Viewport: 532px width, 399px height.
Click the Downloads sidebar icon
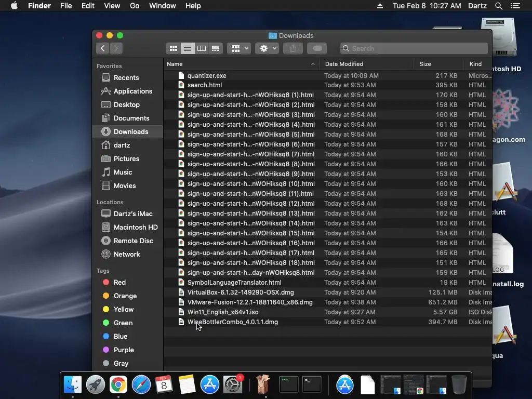click(106, 131)
